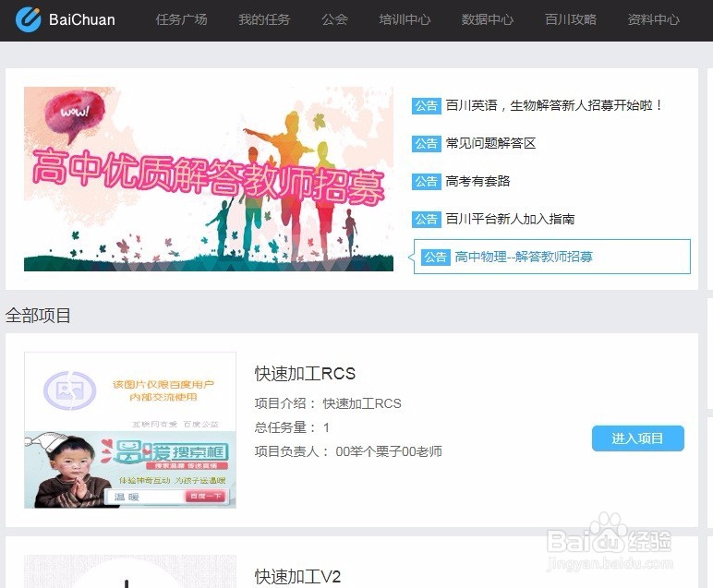
Task: Select 培训中心 in the top navigation
Action: 405,19
